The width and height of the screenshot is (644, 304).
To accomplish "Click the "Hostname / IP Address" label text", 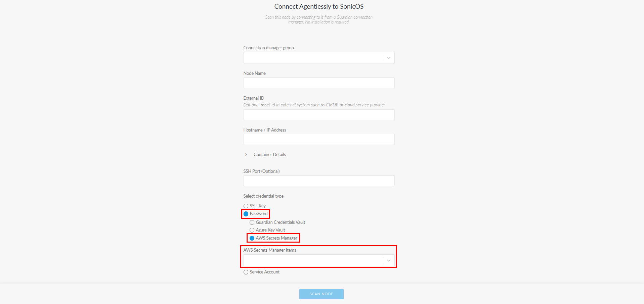I will click(264, 130).
